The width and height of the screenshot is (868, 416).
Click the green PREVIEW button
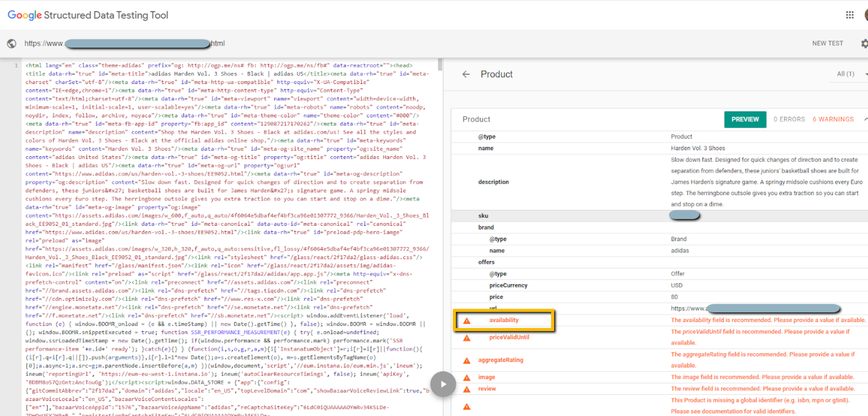pos(745,119)
